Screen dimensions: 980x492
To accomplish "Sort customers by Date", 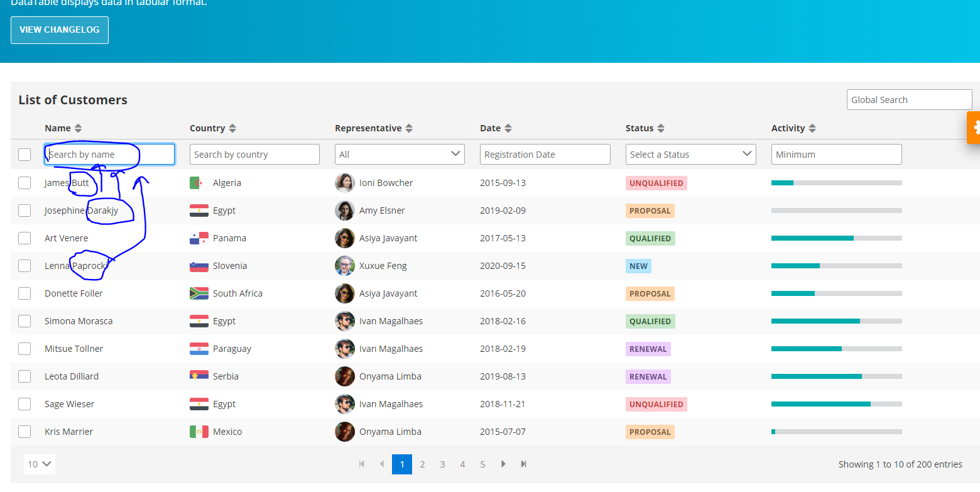I will pyautogui.click(x=509, y=128).
